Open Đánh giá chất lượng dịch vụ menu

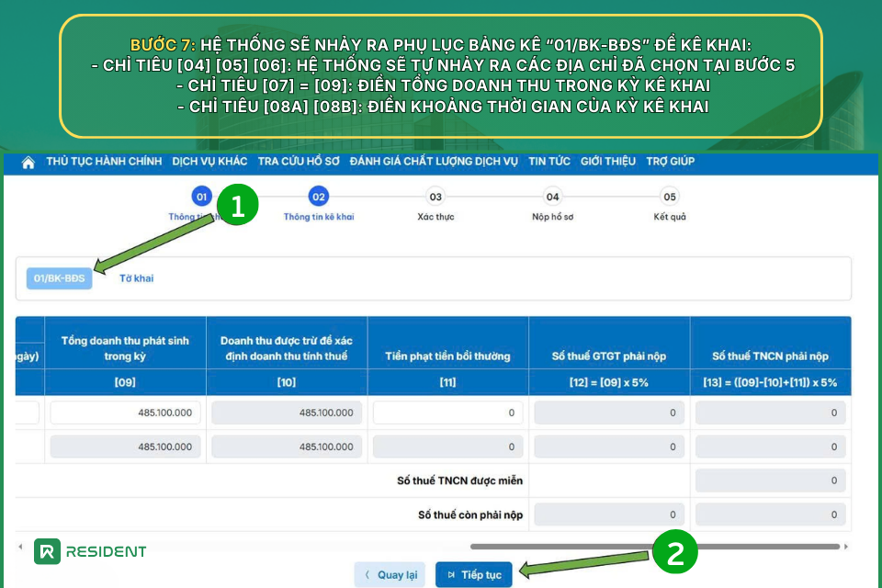coord(434,162)
